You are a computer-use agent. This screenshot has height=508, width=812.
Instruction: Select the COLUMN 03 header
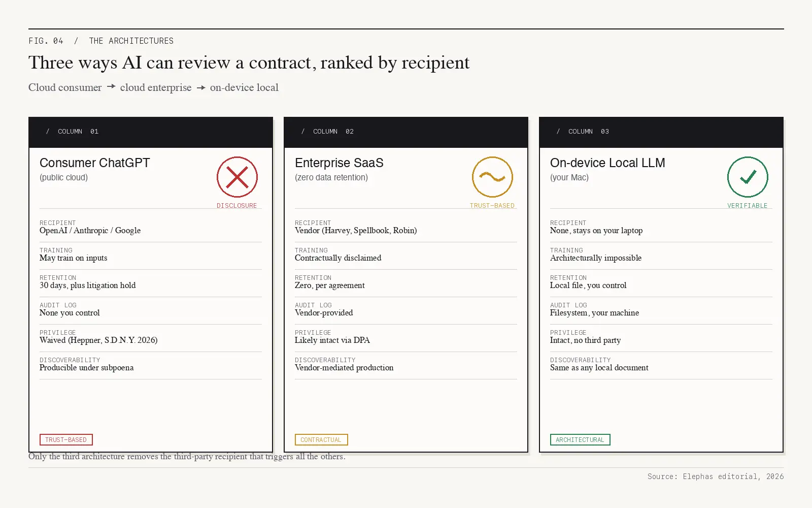(661, 132)
